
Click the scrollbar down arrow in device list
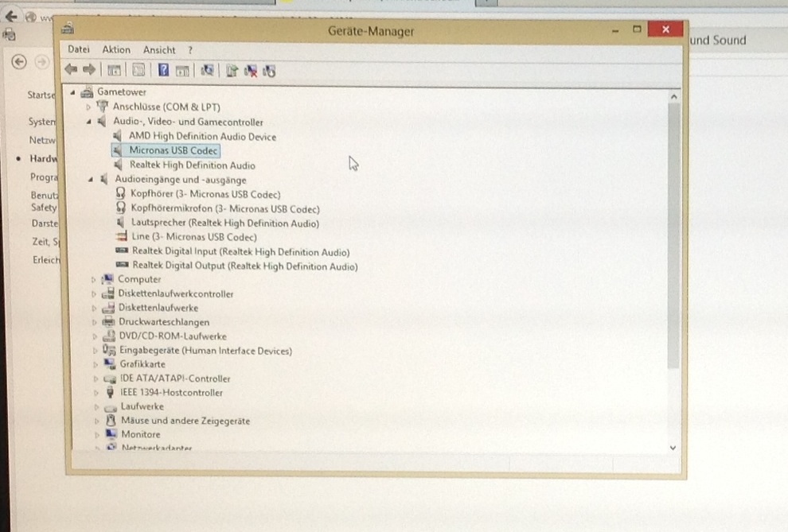tap(673, 447)
